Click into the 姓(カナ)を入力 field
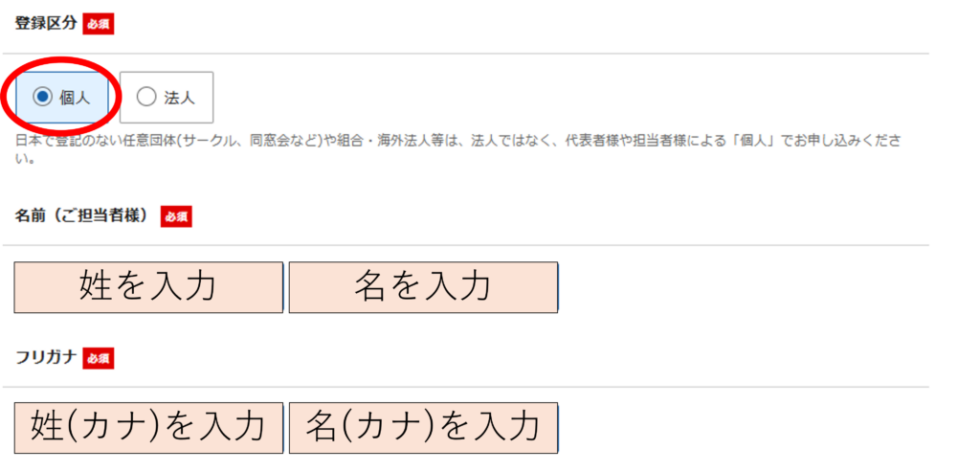Viewport: 980px width, 472px height. [x=148, y=427]
